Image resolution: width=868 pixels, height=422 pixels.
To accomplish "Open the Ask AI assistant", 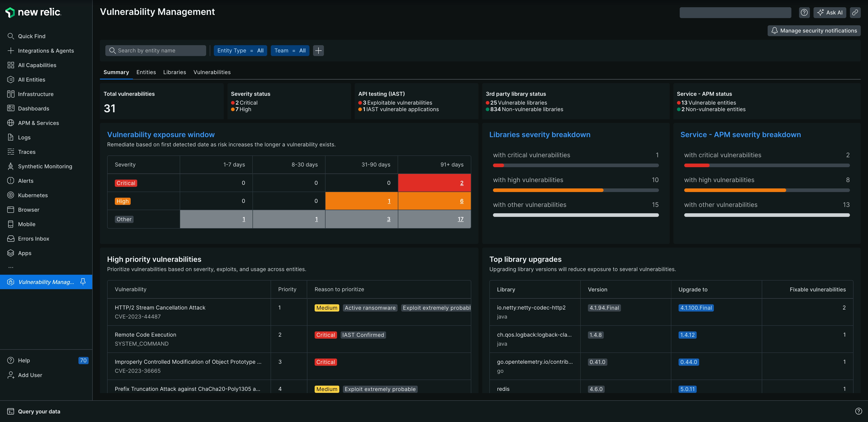I will point(830,12).
